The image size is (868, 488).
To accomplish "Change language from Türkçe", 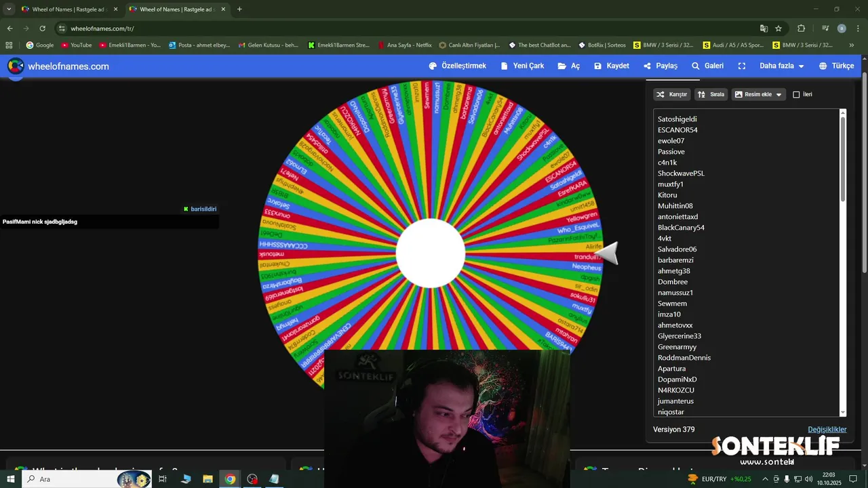I will (x=836, y=66).
